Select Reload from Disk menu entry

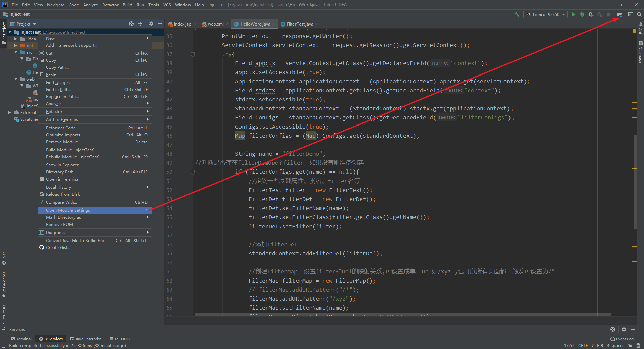(x=95, y=194)
